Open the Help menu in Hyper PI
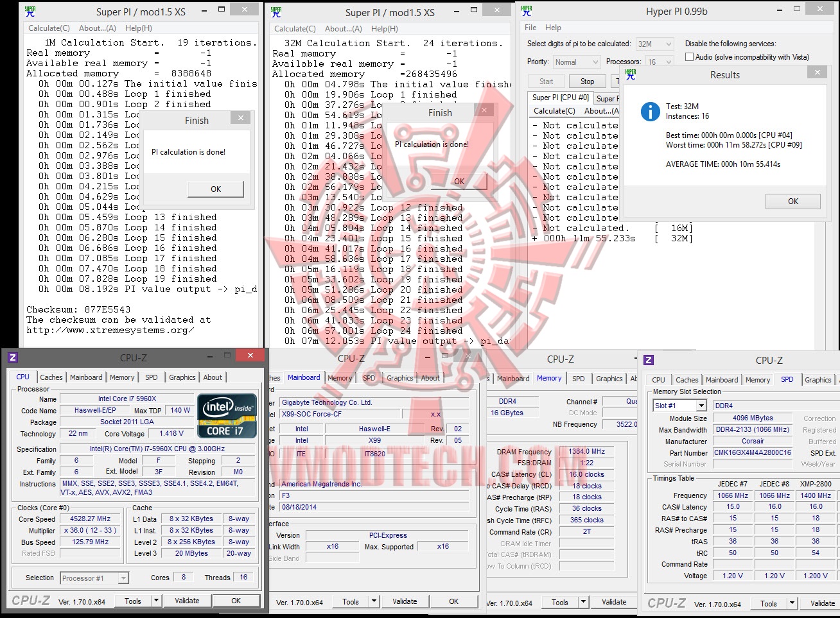The height and width of the screenshot is (618, 840). click(x=553, y=28)
